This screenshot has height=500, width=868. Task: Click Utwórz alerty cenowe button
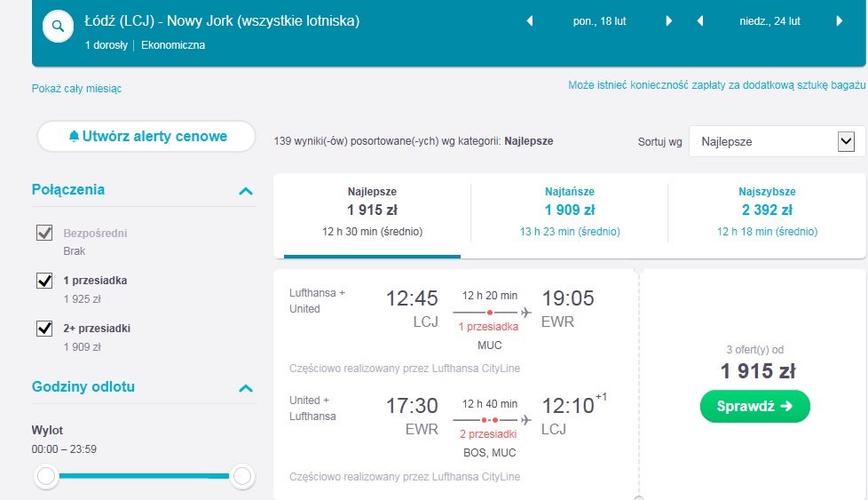(x=146, y=136)
